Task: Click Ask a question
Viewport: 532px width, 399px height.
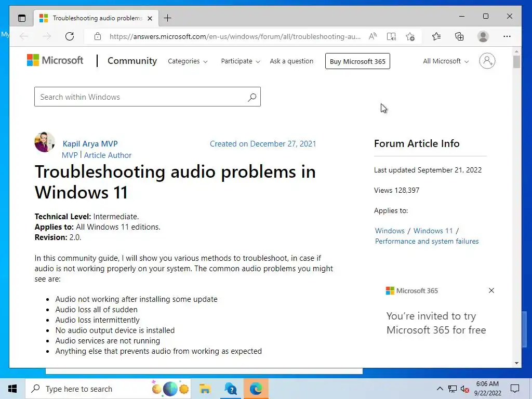Action: 291,61
